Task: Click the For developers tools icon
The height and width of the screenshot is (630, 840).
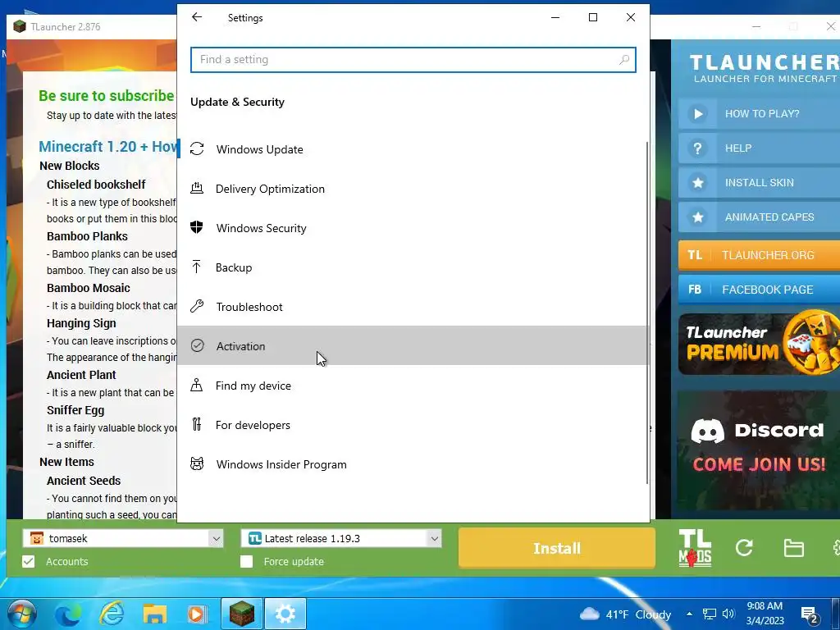Action: tap(197, 424)
